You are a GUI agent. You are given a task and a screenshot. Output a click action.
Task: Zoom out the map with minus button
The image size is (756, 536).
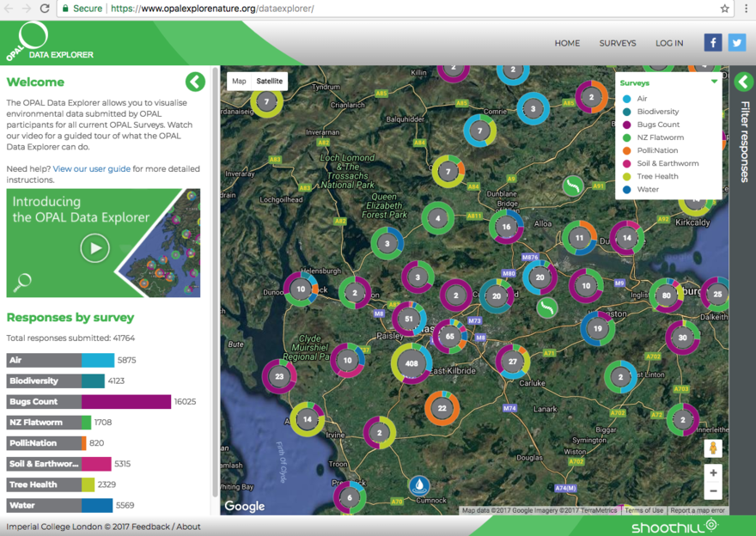coord(713,491)
